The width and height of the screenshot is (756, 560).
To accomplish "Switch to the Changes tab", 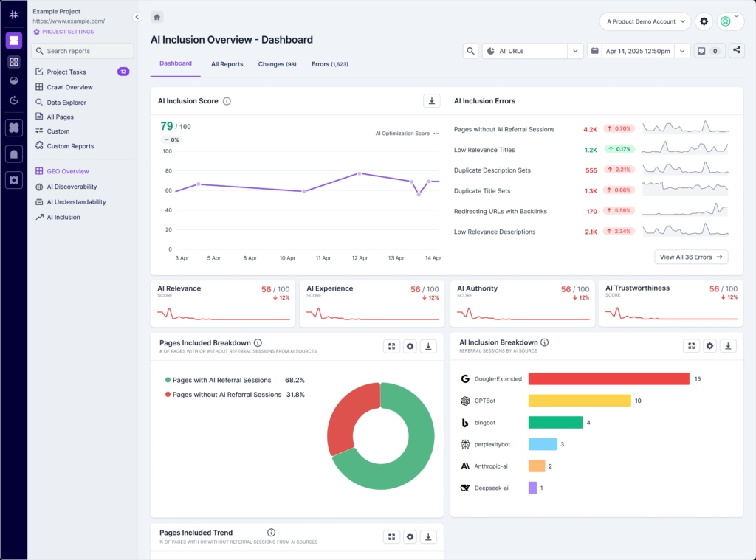I will pyautogui.click(x=277, y=64).
